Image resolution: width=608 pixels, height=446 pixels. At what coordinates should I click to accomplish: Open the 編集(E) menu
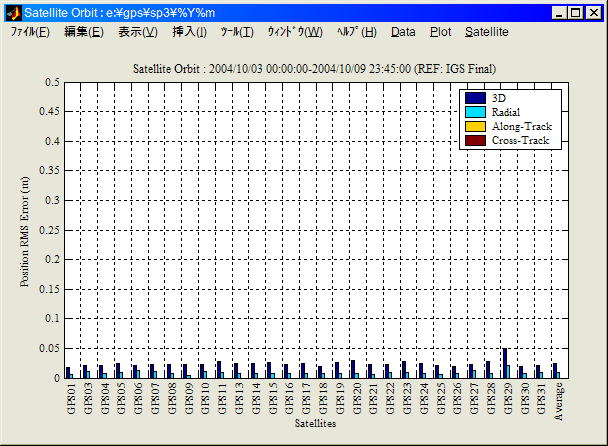[83, 32]
